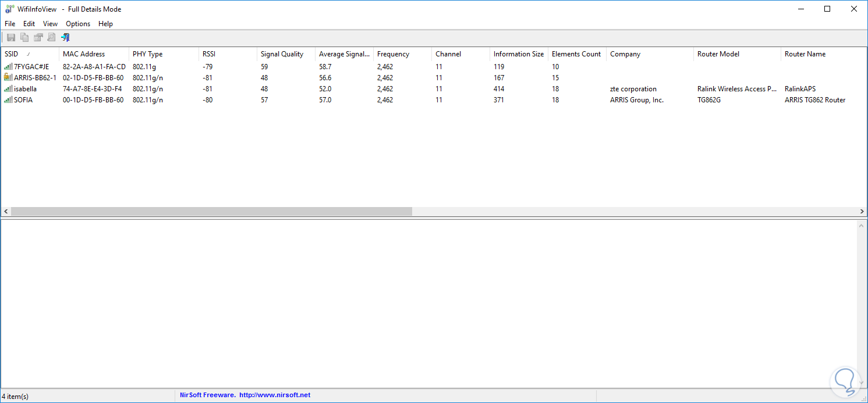
Task: Open the nirsoft.net link in status bar
Action: 275,395
